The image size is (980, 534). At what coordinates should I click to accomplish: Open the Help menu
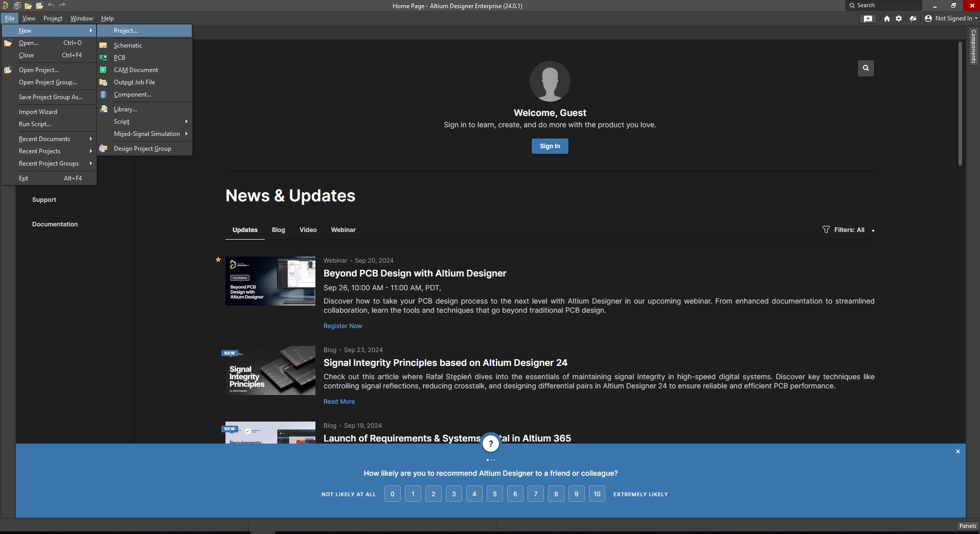pos(107,18)
